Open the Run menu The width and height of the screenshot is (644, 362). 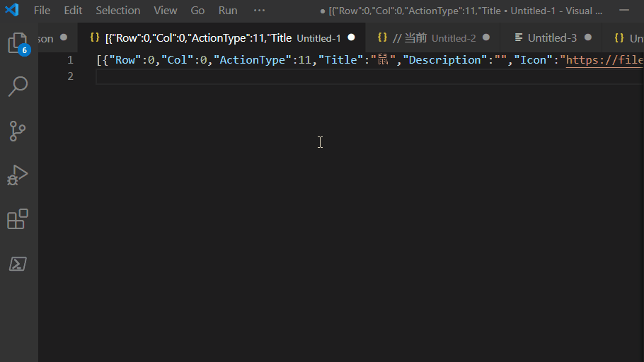228,11
